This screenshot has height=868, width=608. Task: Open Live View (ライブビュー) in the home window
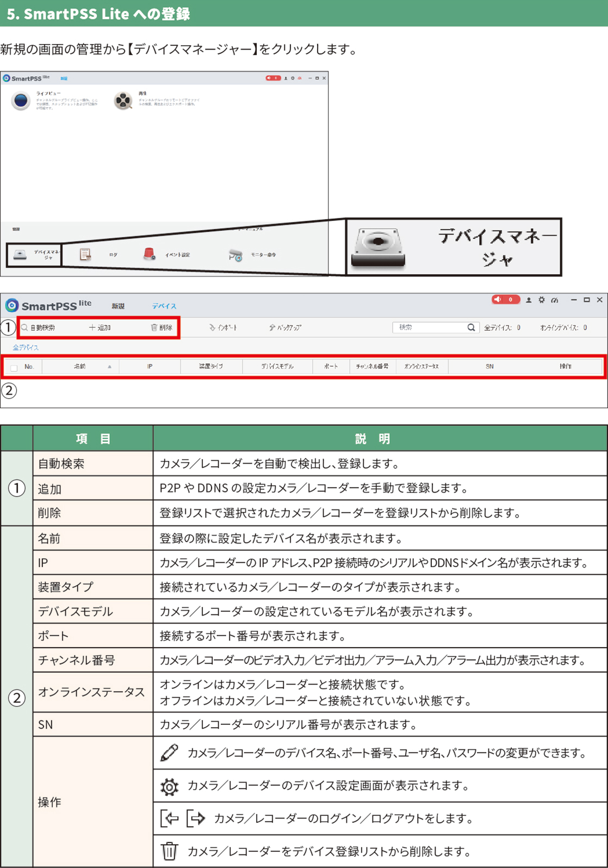click(21, 101)
